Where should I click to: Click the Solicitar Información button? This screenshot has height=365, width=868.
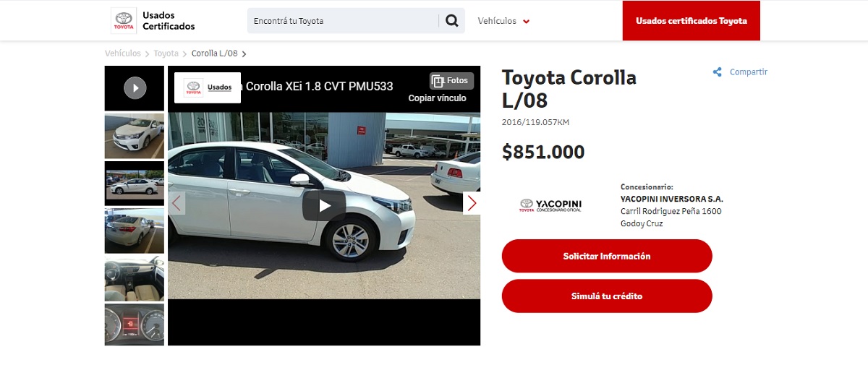pyautogui.click(x=607, y=256)
